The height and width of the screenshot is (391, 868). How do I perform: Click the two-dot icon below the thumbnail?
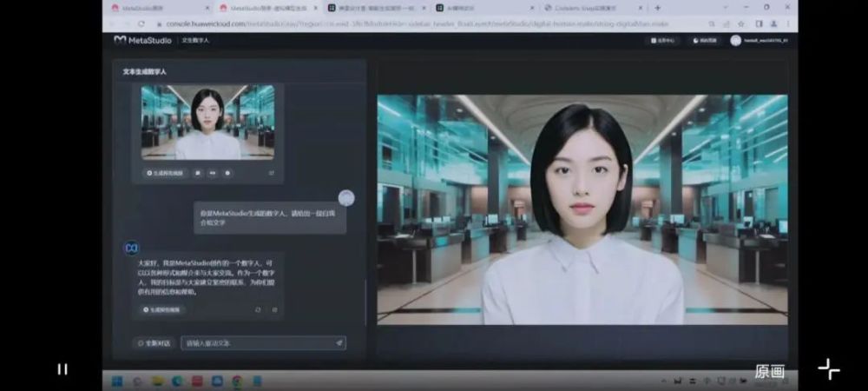213,173
